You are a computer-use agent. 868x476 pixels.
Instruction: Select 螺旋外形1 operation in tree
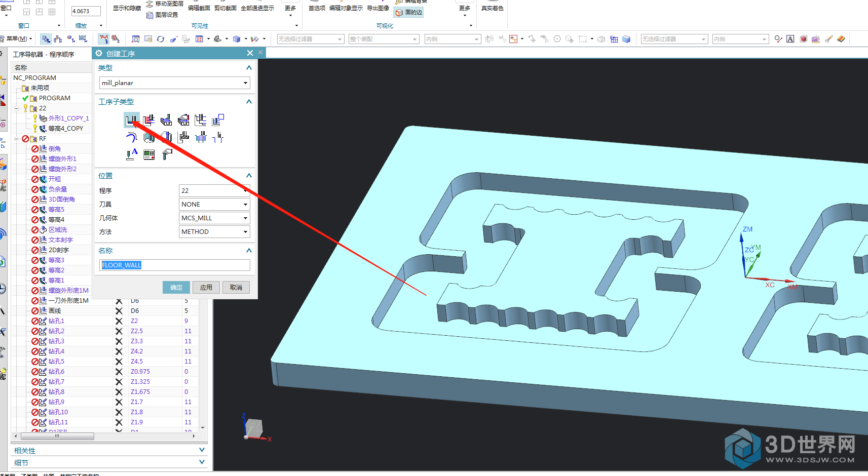(x=62, y=158)
